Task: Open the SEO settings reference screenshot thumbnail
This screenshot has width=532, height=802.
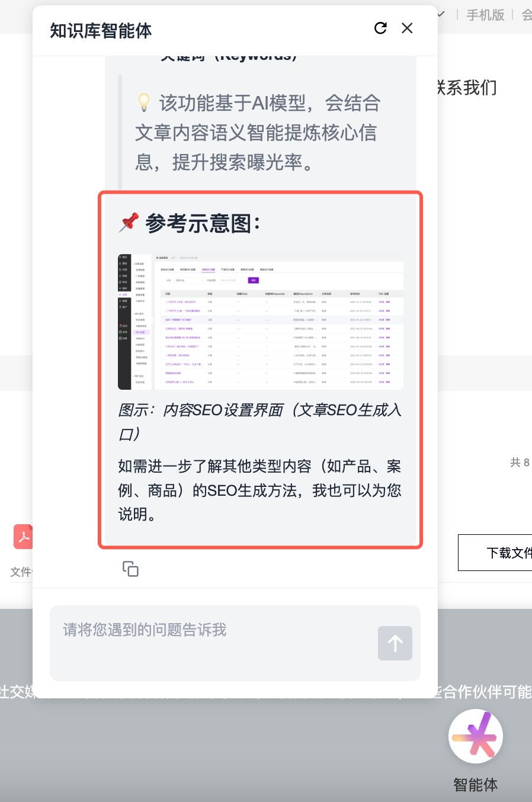Action: (x=261, y=322)
